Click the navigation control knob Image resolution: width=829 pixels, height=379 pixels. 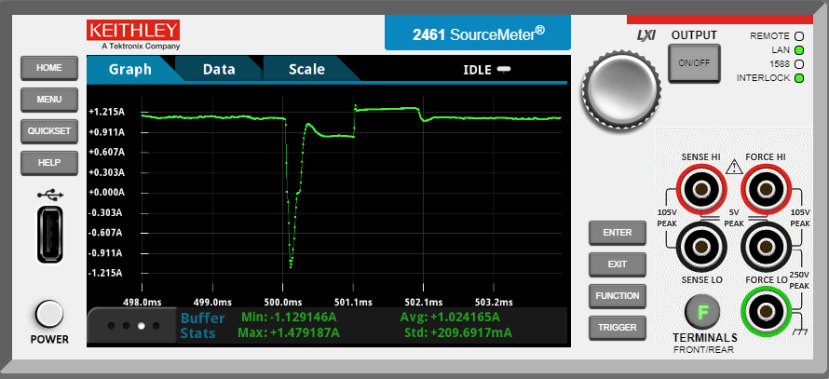621,90
